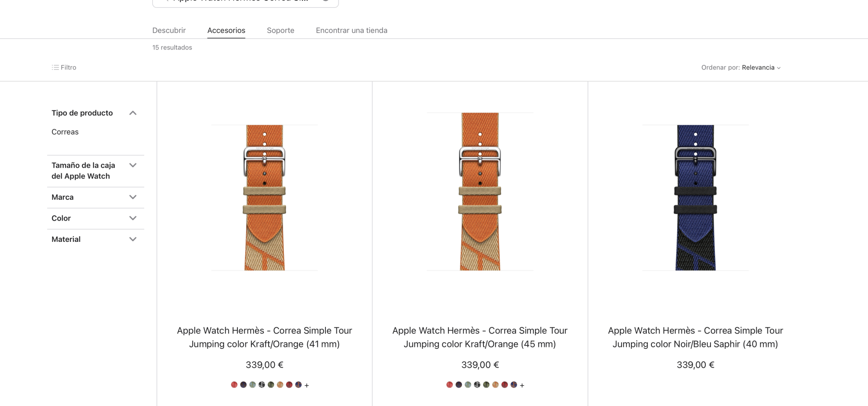Open the Kraft/Orange 41 mm strap title link
Image resolution: width=868 pixels, height=406 pixels.
click(x=264, y=337)
